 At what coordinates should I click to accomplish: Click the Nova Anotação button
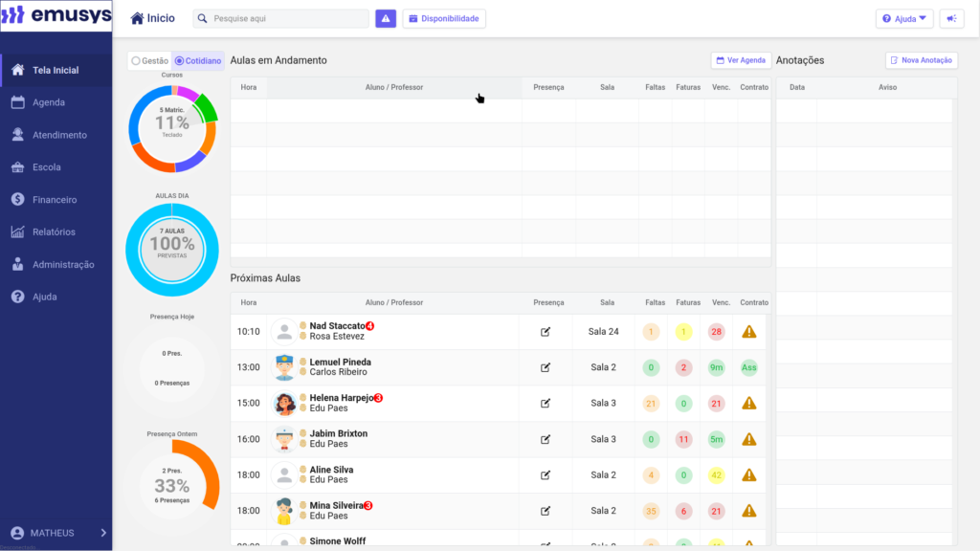tap(921, 60)
